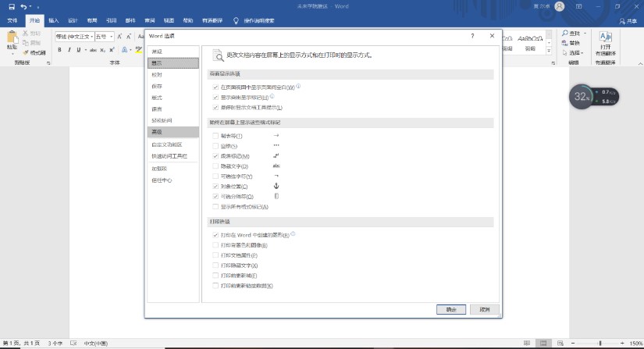
Task: Select Advanced in the Word Options sidebar
Action: pos(173,132)
